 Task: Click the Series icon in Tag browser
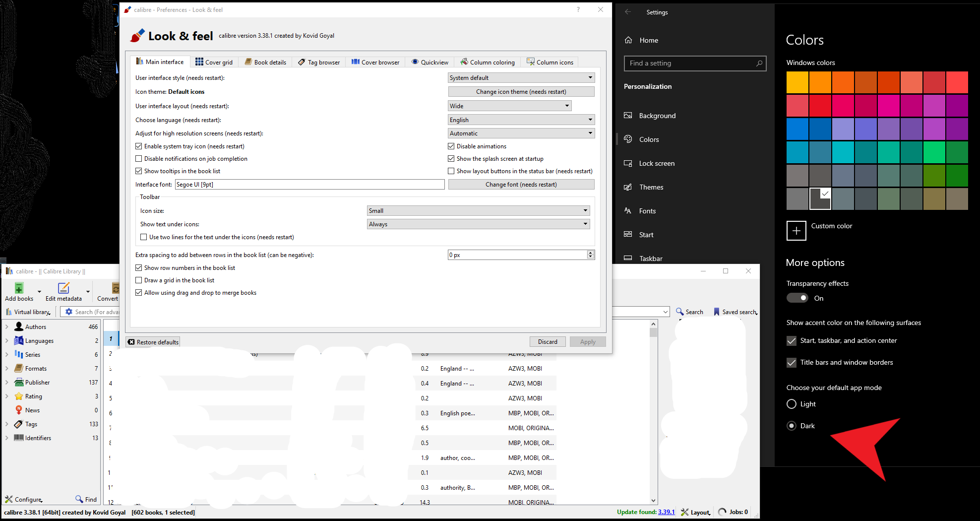(x=19, y=354)
